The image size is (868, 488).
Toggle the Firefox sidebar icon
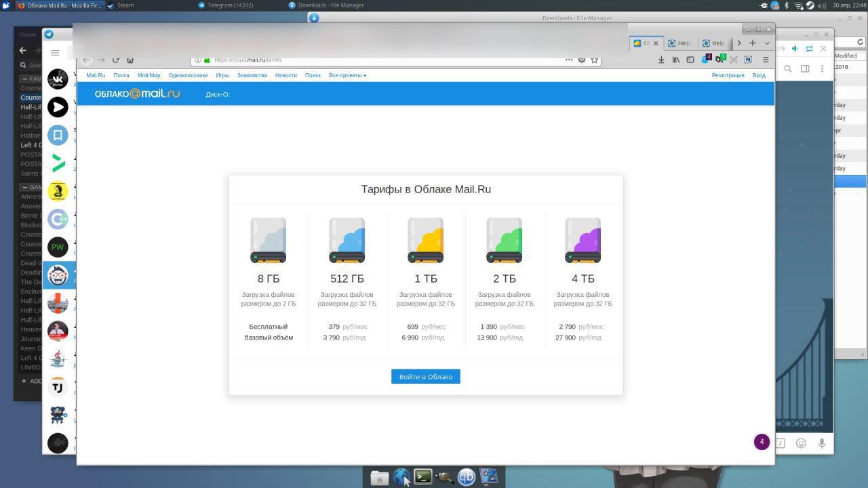pos(690,60)
